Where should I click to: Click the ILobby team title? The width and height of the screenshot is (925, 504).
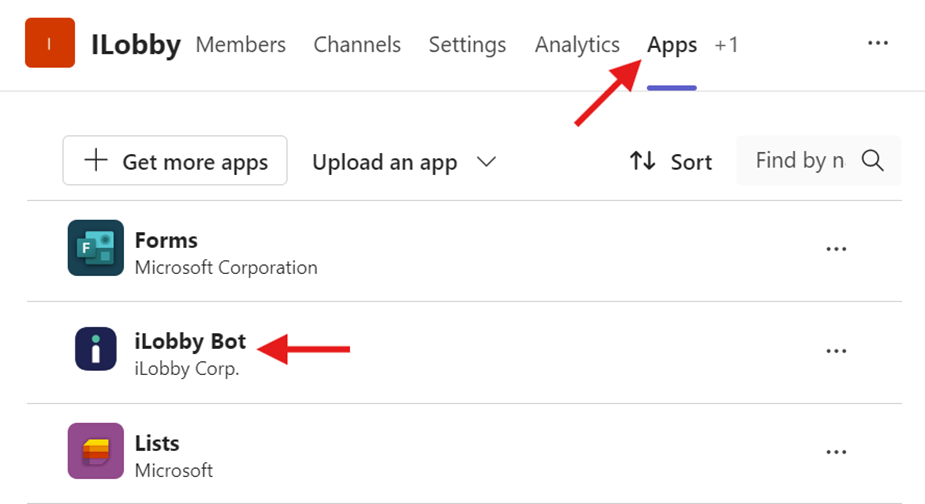136,45
